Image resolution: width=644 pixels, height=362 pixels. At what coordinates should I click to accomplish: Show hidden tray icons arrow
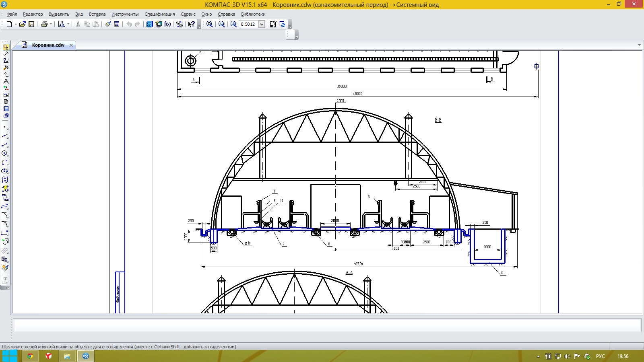(x=539, y=356)
